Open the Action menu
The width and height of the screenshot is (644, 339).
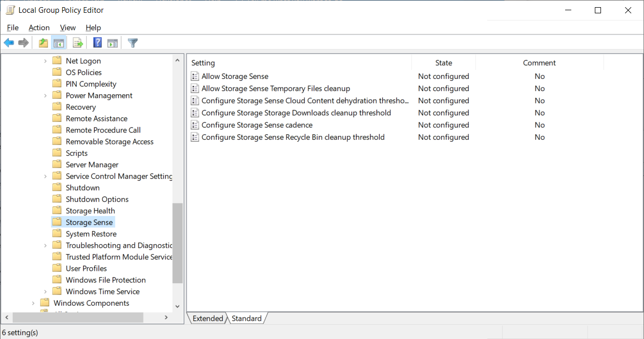[x=39, y=28]
